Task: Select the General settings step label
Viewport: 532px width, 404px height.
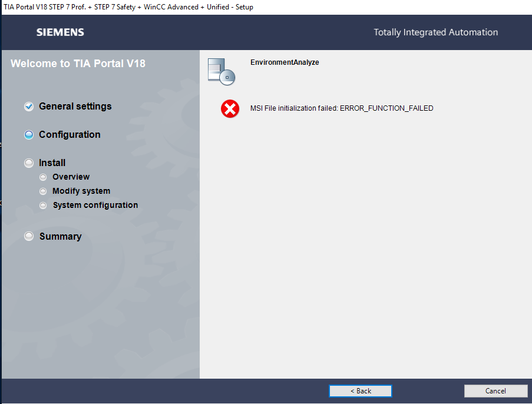Action: 75,106
